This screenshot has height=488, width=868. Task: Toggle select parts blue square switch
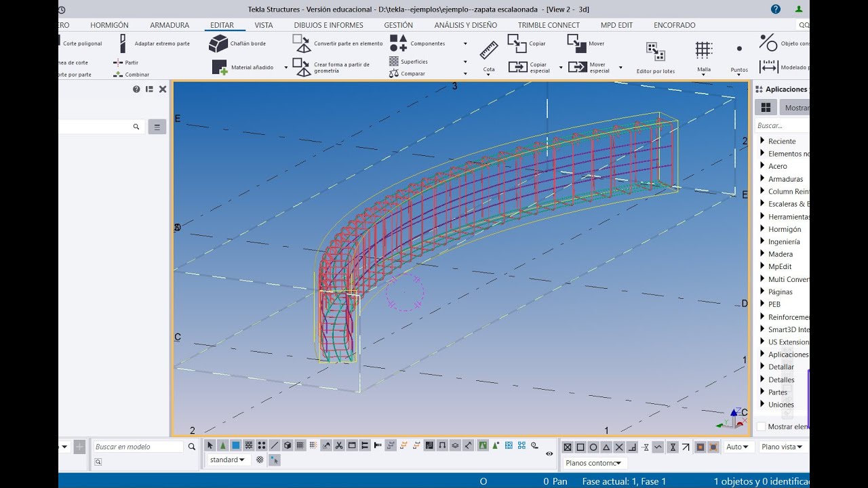[x=236, y=445]
